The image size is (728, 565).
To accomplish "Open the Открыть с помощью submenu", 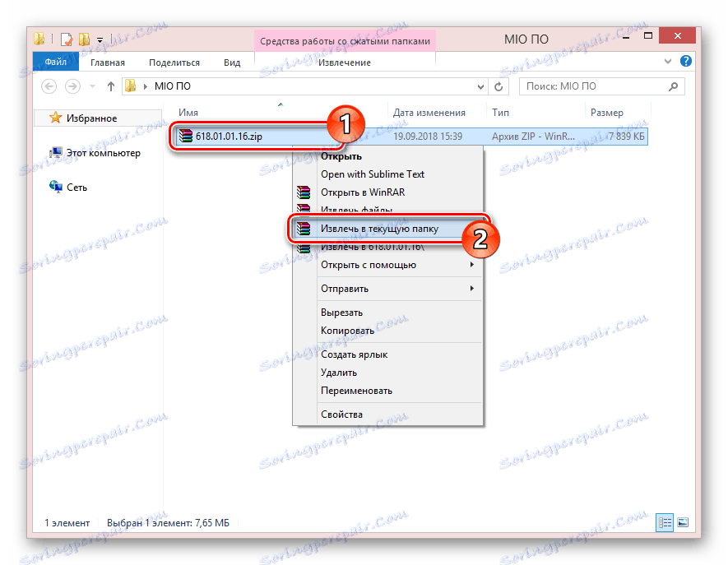I will point(387,265).
